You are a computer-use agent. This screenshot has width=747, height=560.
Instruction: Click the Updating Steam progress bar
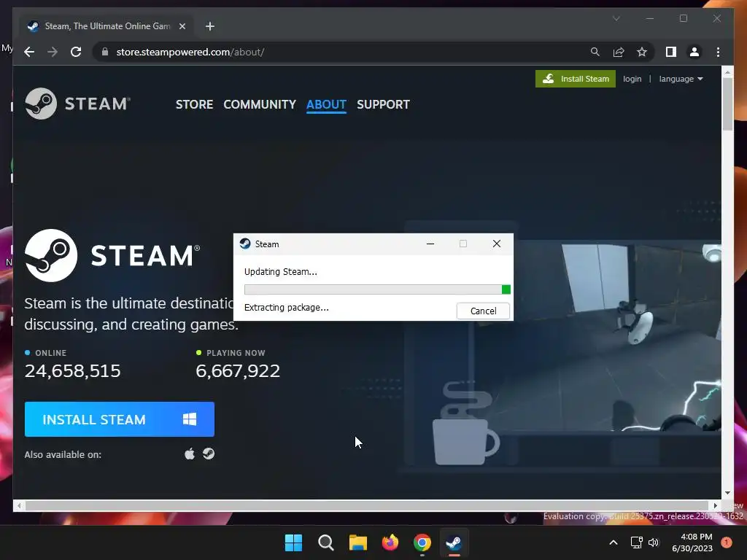pos(377,289)
